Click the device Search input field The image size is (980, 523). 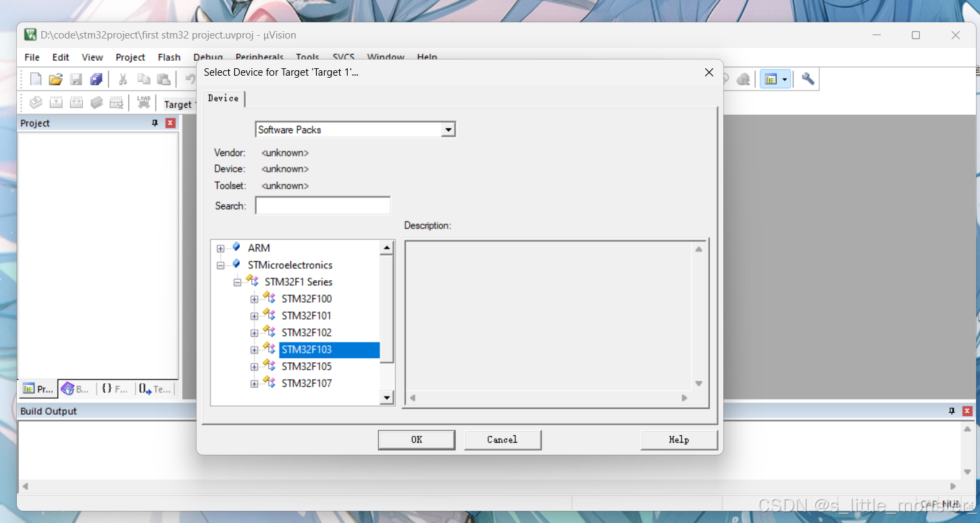323,205
